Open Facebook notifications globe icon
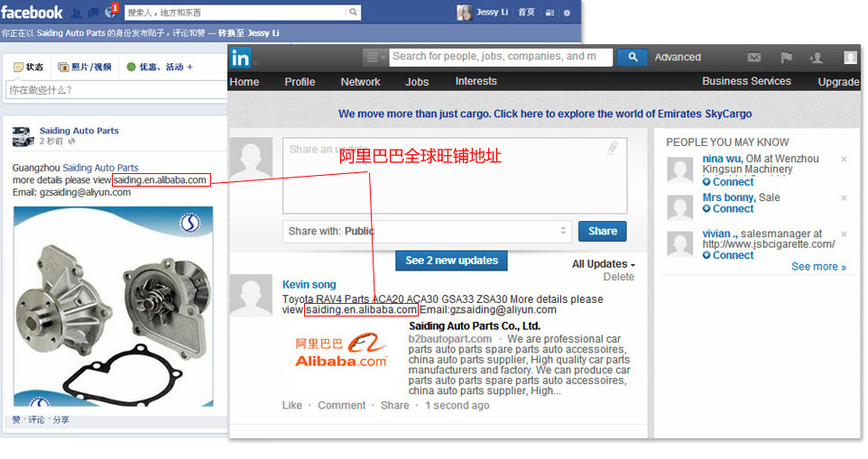The image size is (868, 459). [x=110, y=12]
